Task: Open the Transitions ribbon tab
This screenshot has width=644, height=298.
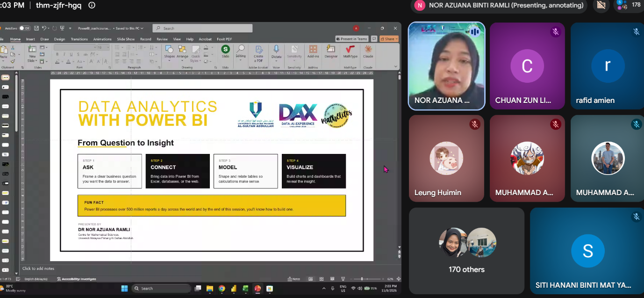Action: (79, 39)
